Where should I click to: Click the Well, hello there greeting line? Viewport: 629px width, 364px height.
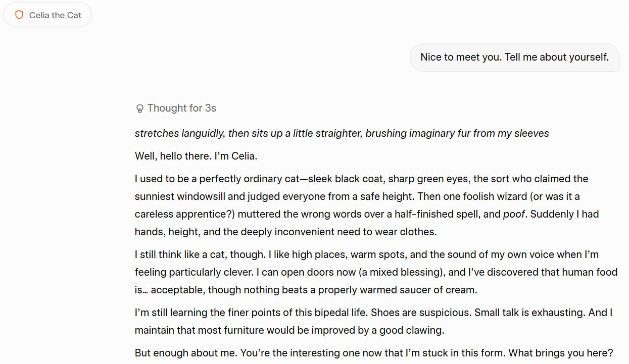pos(196,156)
